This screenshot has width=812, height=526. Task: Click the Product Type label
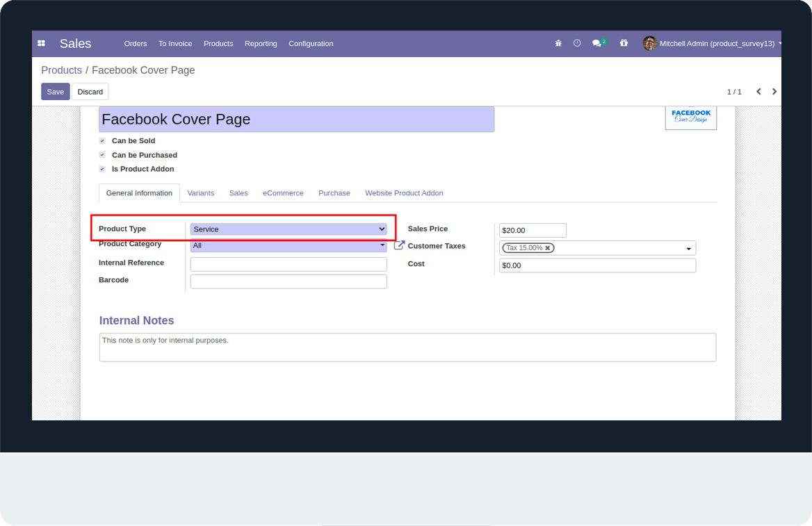pyautogui.click(x=122, y=229)
